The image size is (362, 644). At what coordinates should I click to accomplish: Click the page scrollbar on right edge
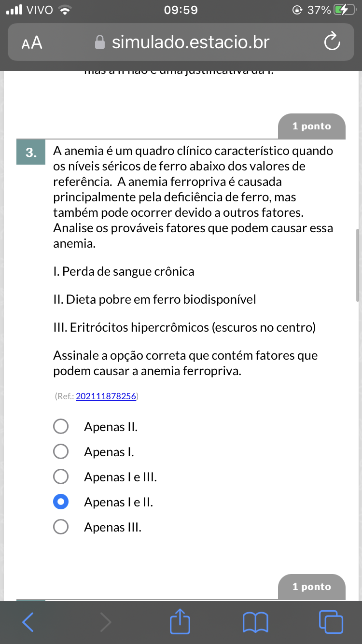(357, 266)
